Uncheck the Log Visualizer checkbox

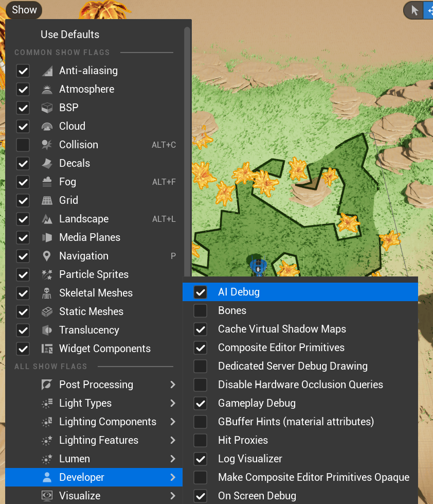[201, 459]
